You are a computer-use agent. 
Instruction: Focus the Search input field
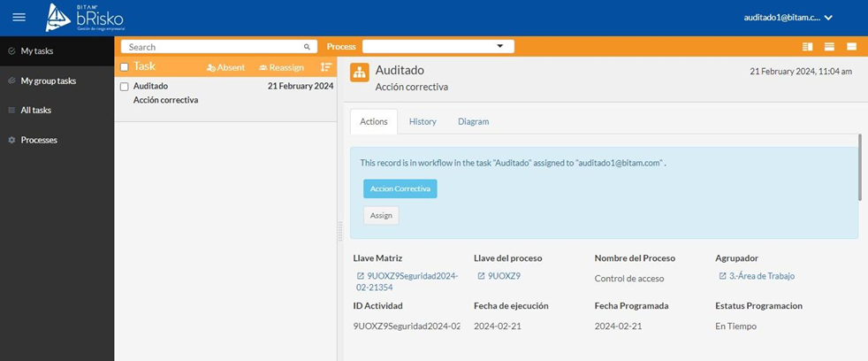(219, 47)
